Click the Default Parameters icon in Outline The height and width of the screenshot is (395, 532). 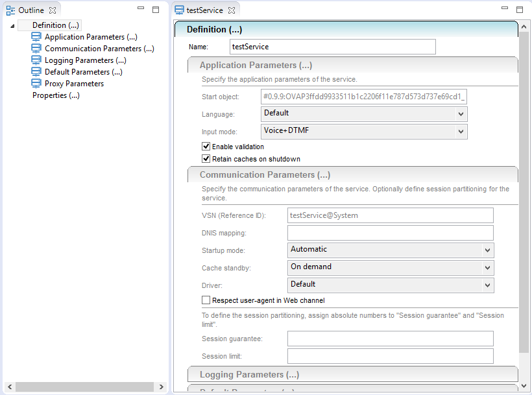click(36, 71)
